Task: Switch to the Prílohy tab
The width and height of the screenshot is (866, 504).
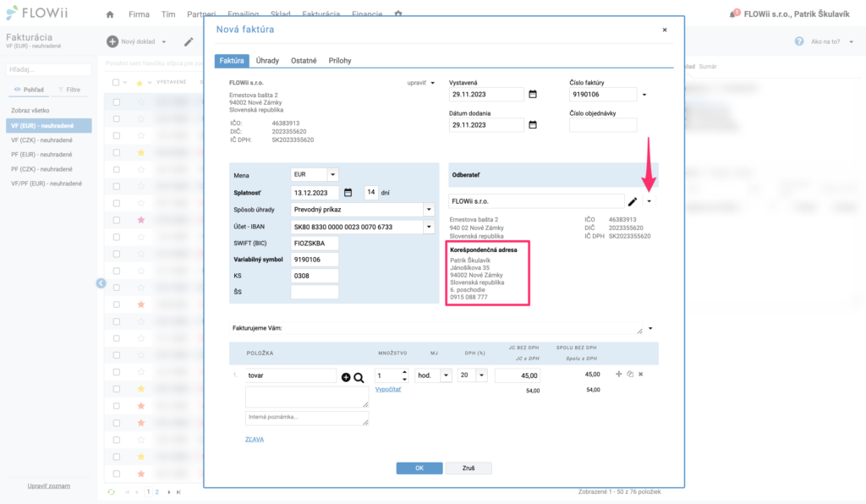Action: click(340, 61)
